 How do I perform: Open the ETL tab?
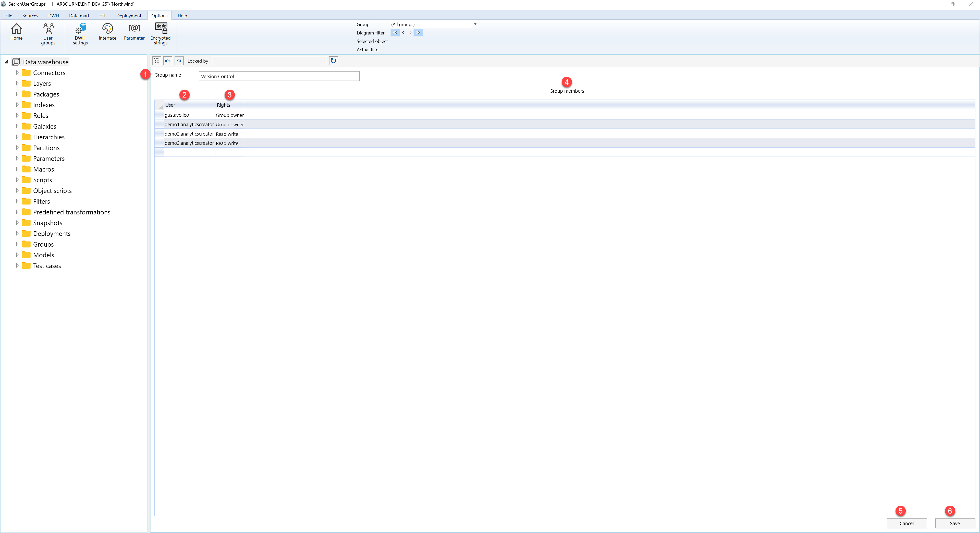coord(103,16)
